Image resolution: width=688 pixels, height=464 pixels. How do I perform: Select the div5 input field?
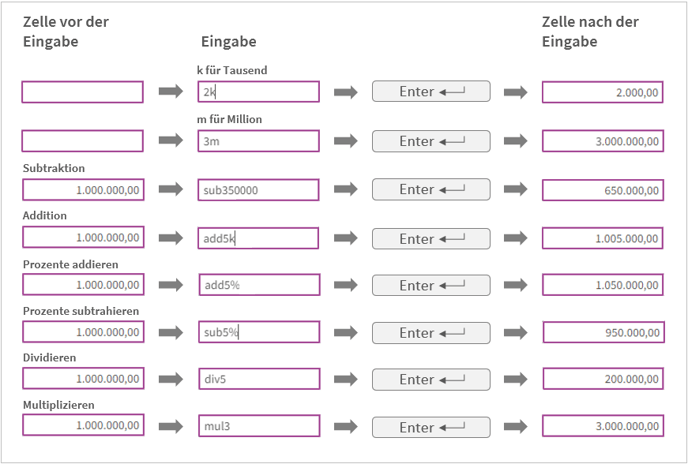(x=258, y=379)
